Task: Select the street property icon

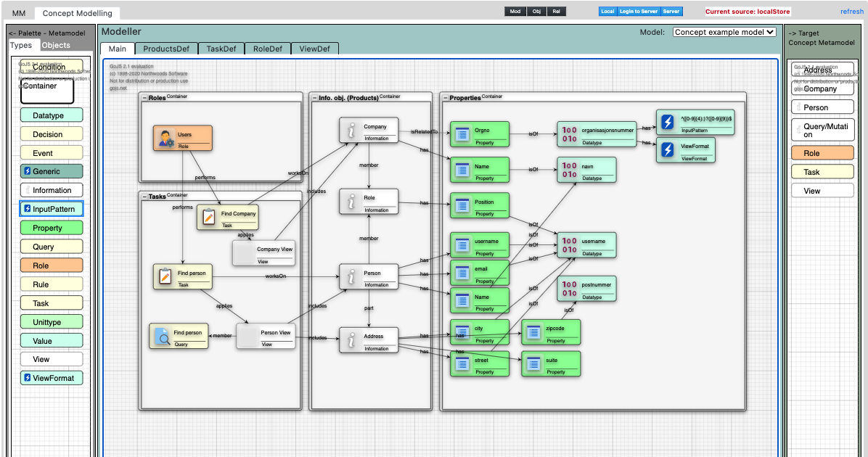Action: coord(462,363)
